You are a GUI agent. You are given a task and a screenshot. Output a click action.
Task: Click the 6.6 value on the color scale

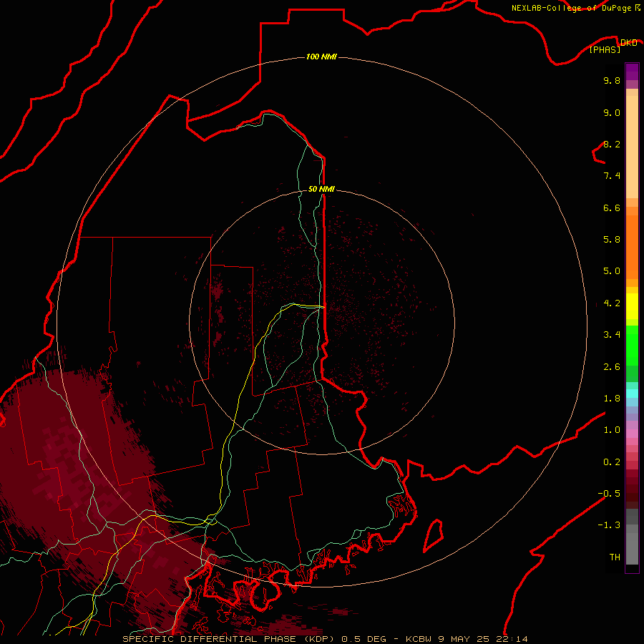pos(612,208)
